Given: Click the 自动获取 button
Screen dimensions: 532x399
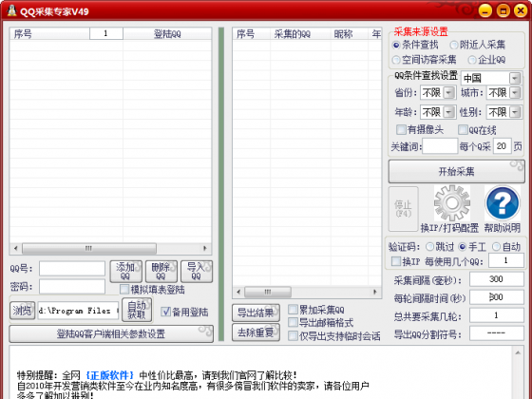Looking at the screenshot, I should pos(137,310).
